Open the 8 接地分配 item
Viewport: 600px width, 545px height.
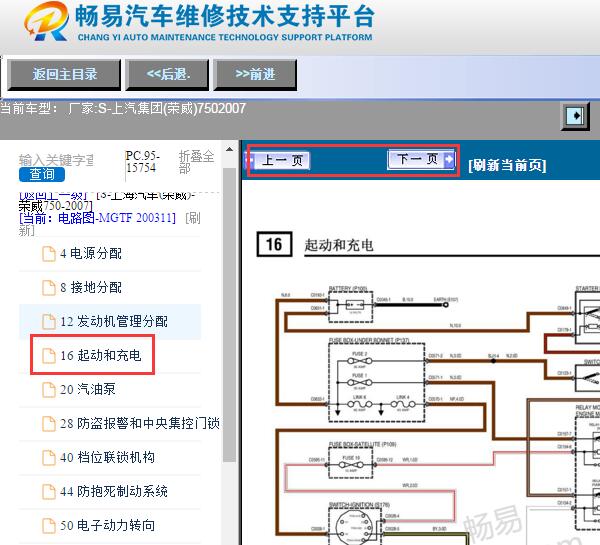click(x=91, y=287)
